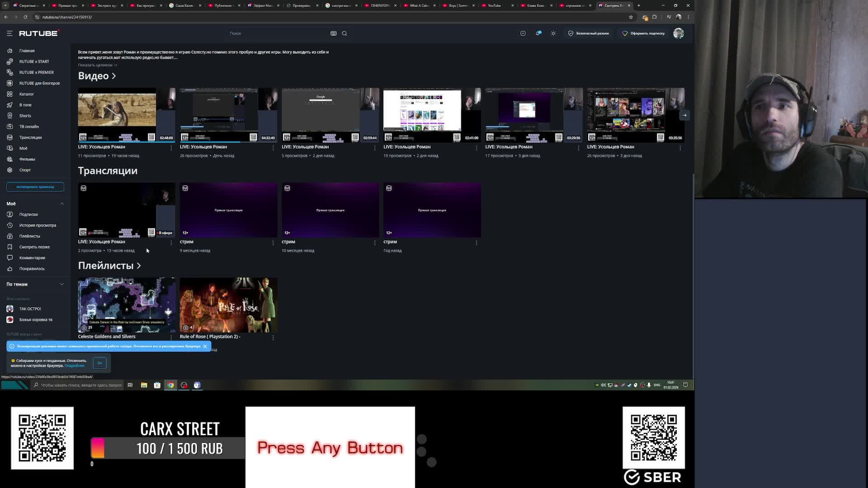The width and height of the screenshot is (868, 488).
Task: Click the search magnifier icon
Action: pyautogui.click(x=344, y=33)
